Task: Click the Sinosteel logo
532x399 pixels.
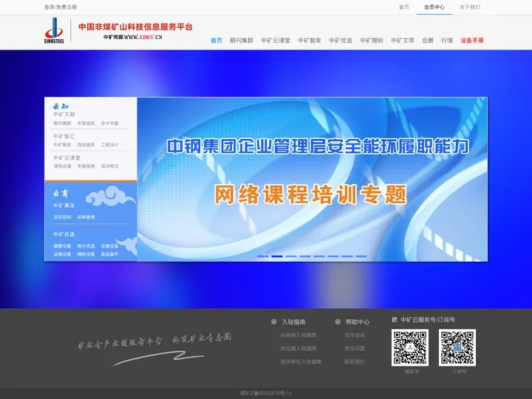Action: pos(54,30)
